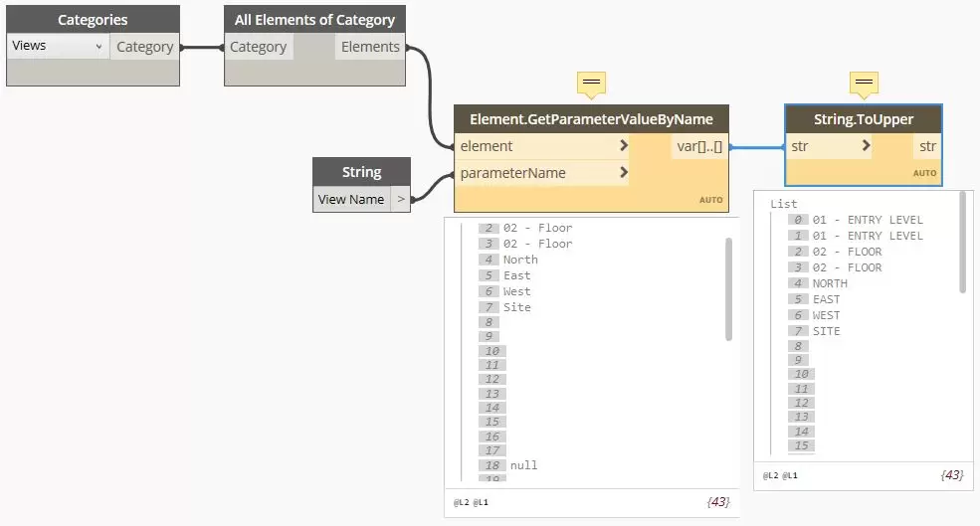Click the str output port on String.ToUpper
Viewport: 980px width, 526px height.
pos(927,146)
